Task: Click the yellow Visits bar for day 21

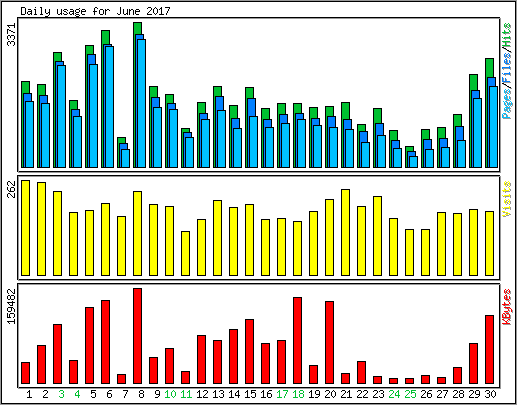Action: [345, 233]
